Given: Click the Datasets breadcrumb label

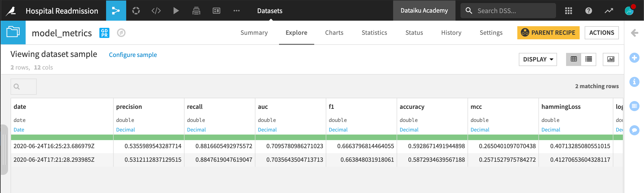Looking at the screenshot, I should (x=270, y=11).
